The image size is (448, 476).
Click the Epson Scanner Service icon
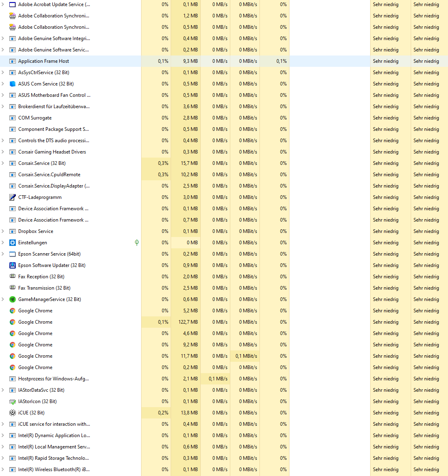[13, 254]
